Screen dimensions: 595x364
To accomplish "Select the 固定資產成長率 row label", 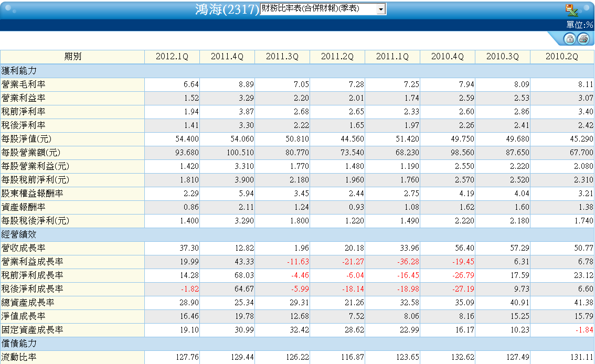I will pos(32,330).
